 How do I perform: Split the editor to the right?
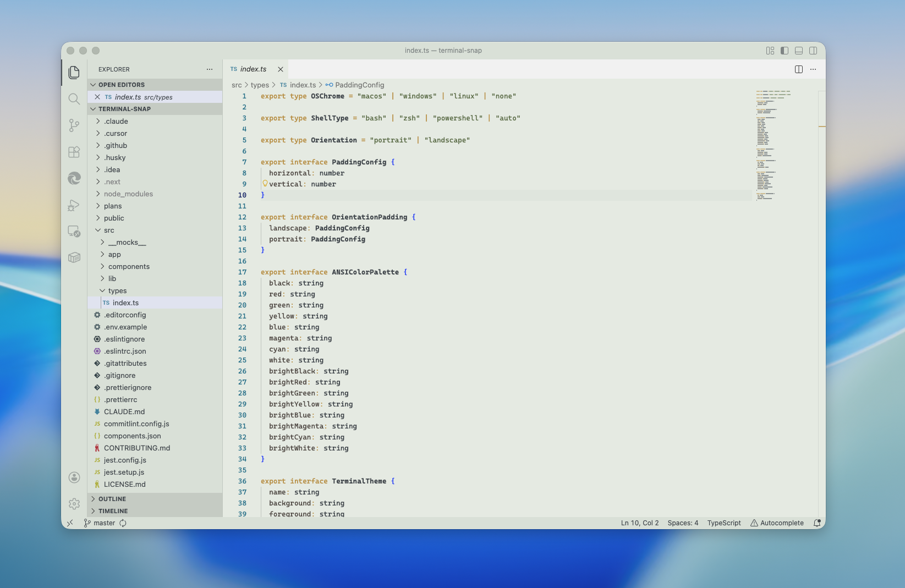[x=799, y=69]
